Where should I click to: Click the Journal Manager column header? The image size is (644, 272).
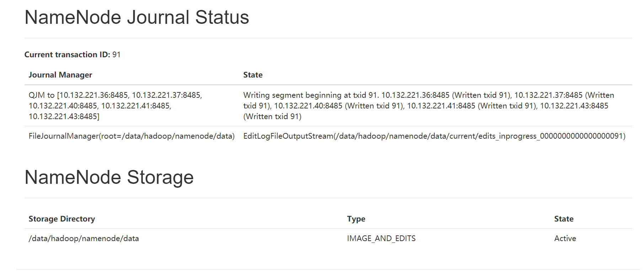(60, 75)
